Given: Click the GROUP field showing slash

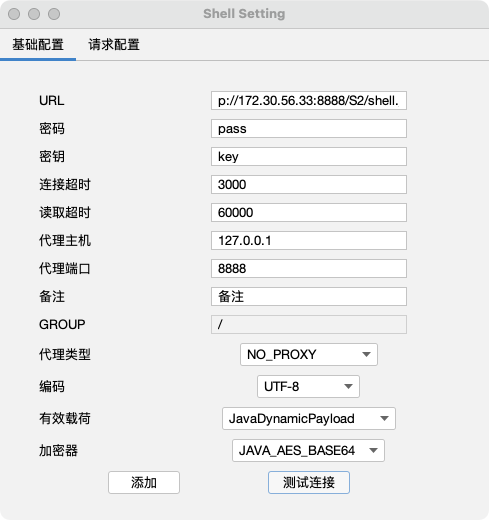Looking at the screenshot, I should point(309,324).
